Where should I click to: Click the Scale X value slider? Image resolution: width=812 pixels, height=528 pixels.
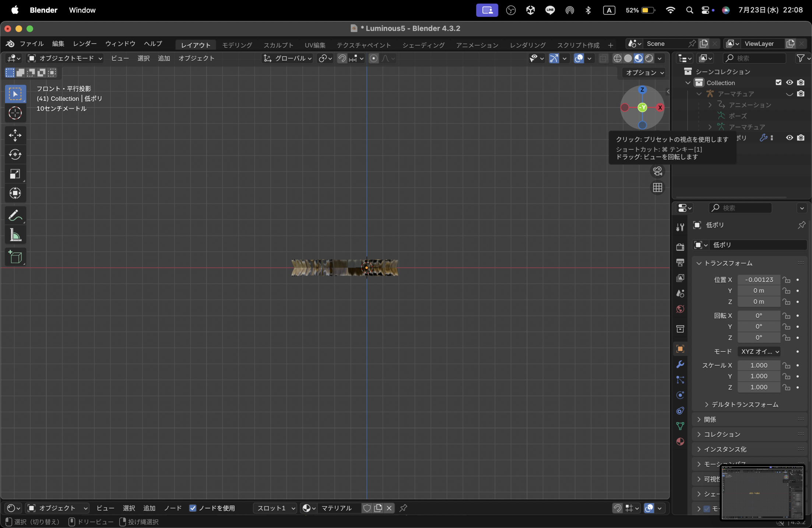pyautogui.click(x=759, y=365)
